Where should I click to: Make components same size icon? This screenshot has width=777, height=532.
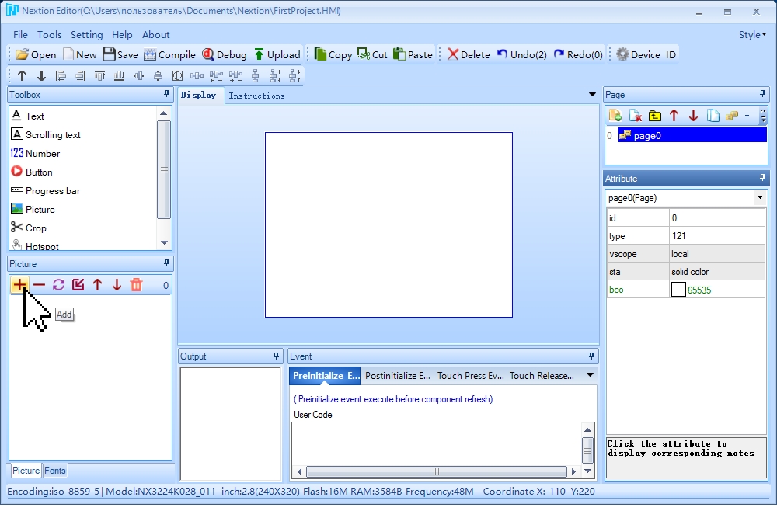coord(177,76)
